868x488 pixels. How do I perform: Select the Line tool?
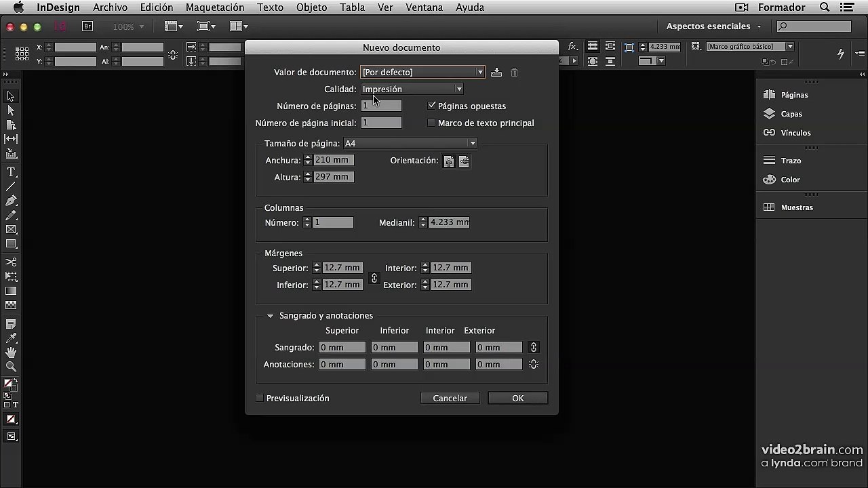(11, 186)
